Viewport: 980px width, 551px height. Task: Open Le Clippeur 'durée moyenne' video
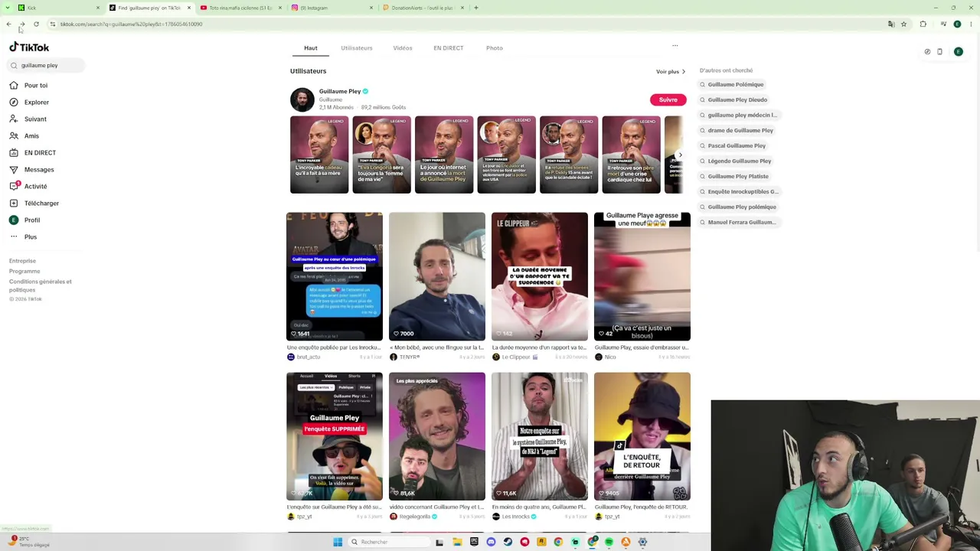point(540,276)
